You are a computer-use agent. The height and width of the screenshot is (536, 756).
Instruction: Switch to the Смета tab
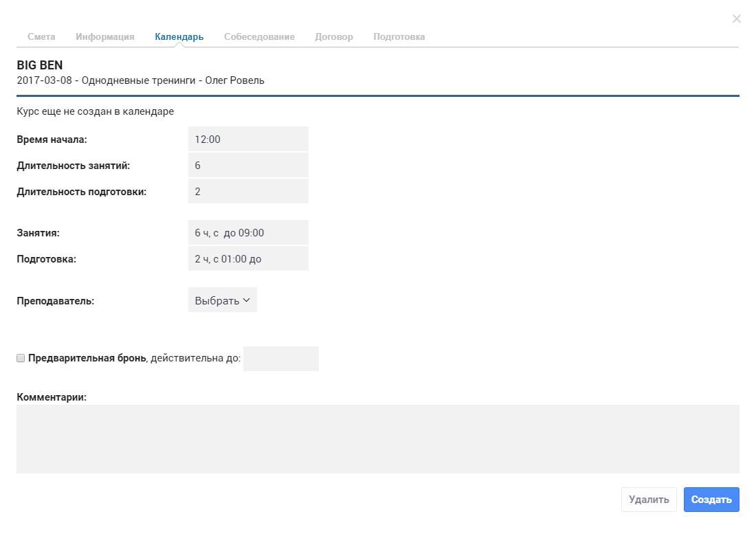pyautogui.click(x=41, y=36)
